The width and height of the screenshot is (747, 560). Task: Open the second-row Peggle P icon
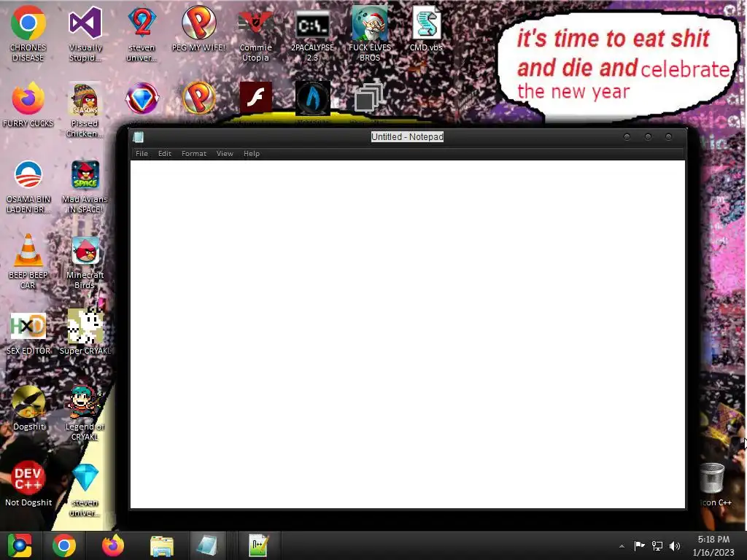199,98
